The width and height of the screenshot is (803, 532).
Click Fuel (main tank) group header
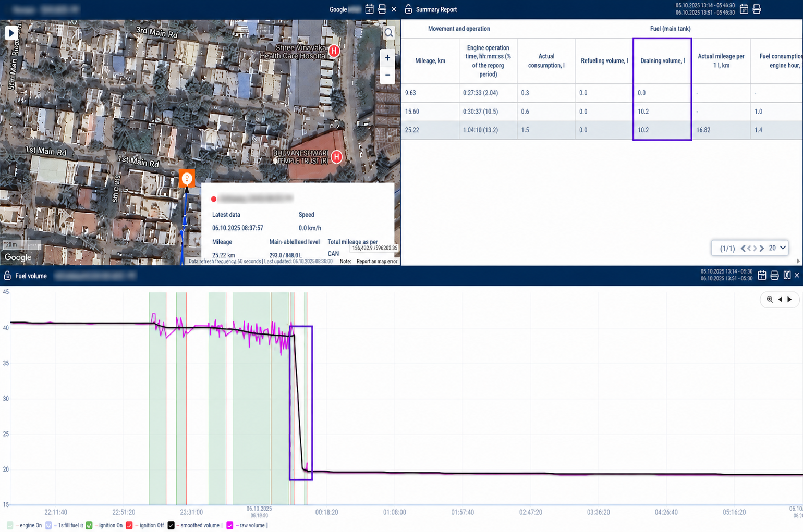(670, 29)
